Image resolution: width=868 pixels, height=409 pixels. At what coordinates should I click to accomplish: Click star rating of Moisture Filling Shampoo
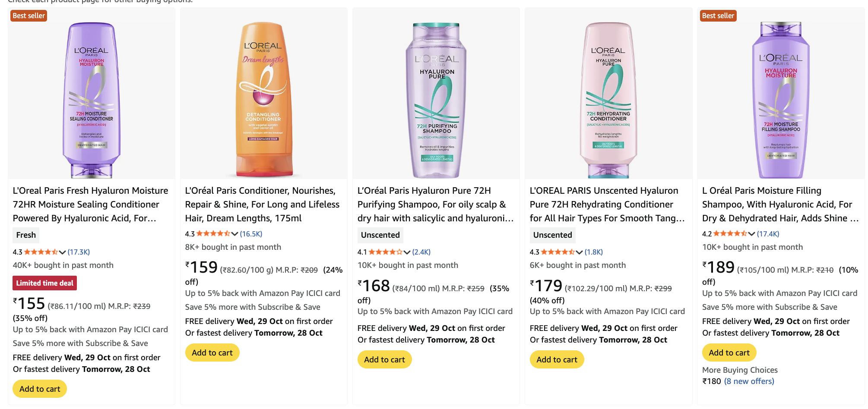730,234
